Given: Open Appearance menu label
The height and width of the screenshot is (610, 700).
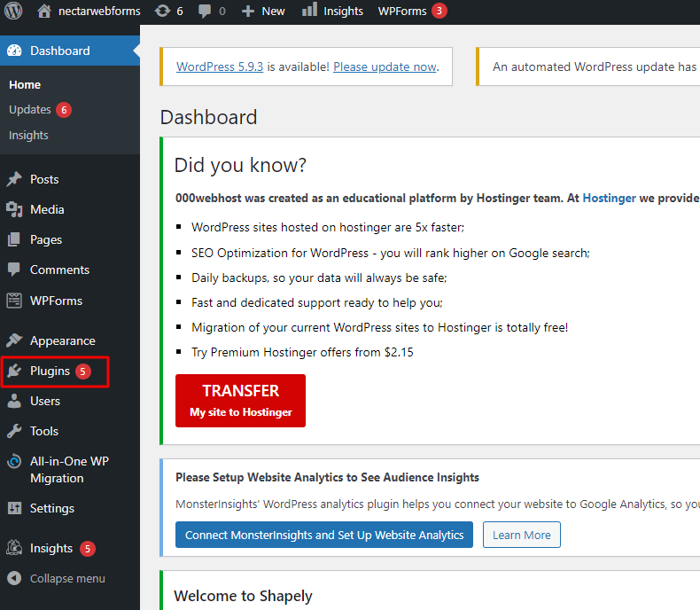Looking at the screenshot, I should [63, 340].
